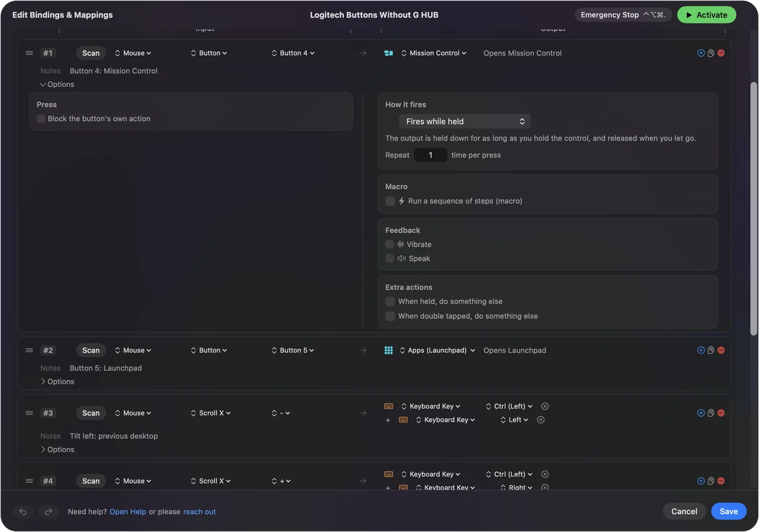Add a new binding after binding #4
Image resolution: width=759 pixels, height=532 pixels.
coord(701,481)
